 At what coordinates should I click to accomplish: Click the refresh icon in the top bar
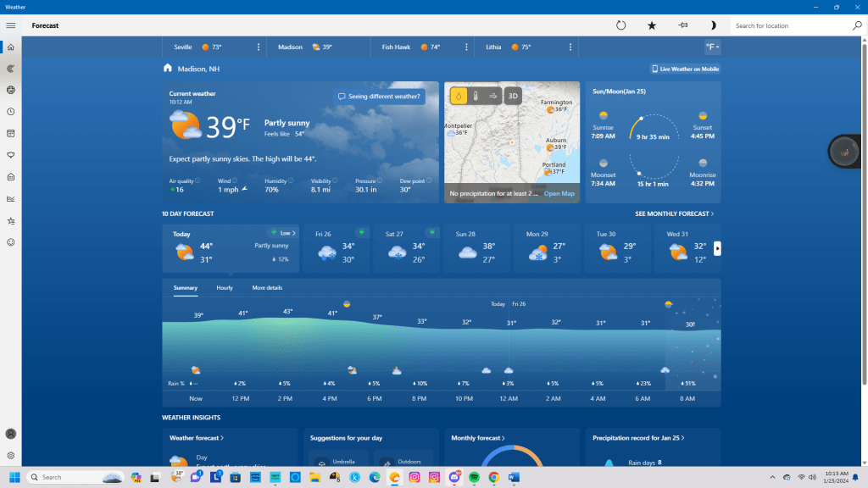tap(620, 25)
